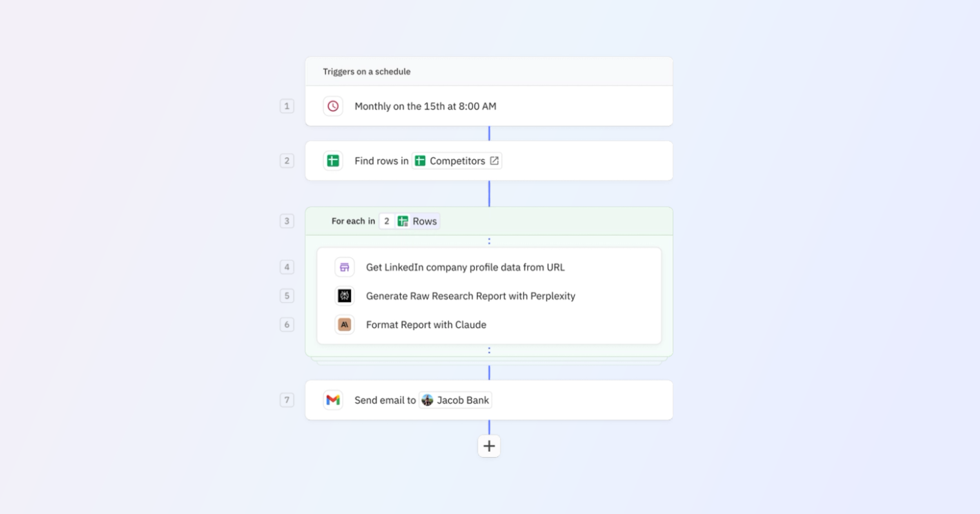980x514 pixels.
Task: Select the Jacob Bank recipient chip
Action: click(x=455, y=400)
